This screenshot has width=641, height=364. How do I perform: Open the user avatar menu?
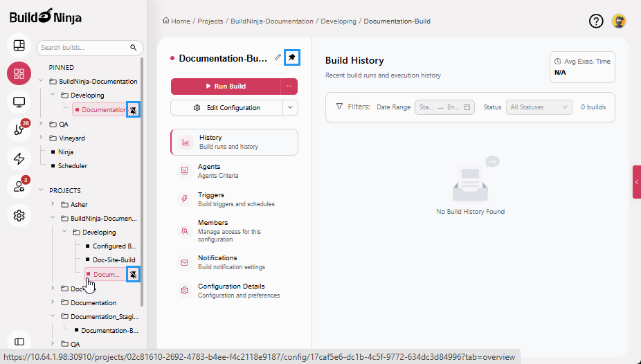click(x=619, y=21)
